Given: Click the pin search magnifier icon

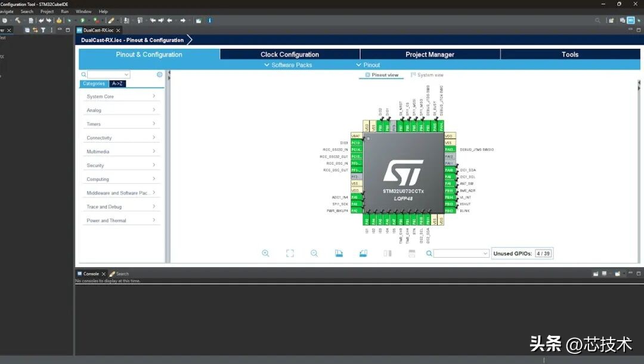Looking at the screenshot, I should click(x=429, y=254).
